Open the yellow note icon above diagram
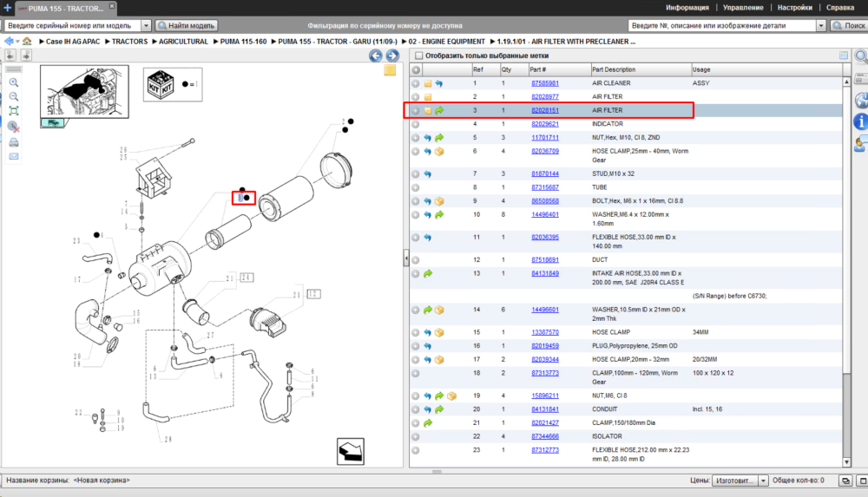The width and height of the screenshot is (868, 497). [390, 69]
